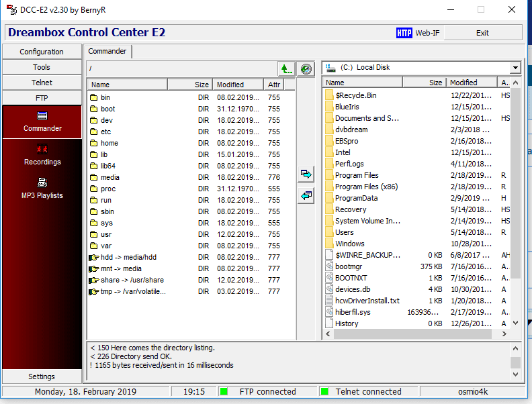Viewport: 532px width, 404px height.
Task: Click the BlueIris folder icon
Action: click(328, 107)
